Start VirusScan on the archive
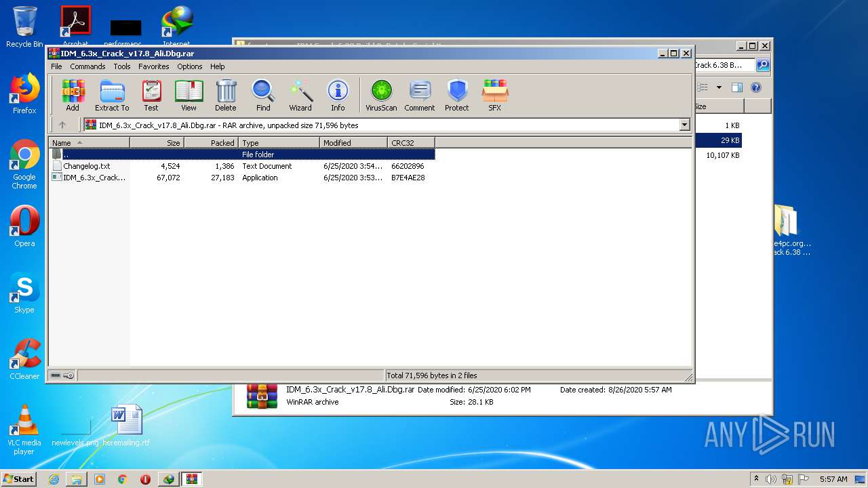868x488 pixels. 381,95
